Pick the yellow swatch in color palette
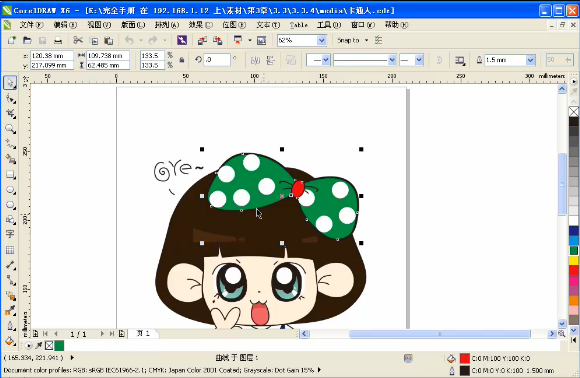The width and height of the screenshot is (580, 378). (x=574, y=261)
